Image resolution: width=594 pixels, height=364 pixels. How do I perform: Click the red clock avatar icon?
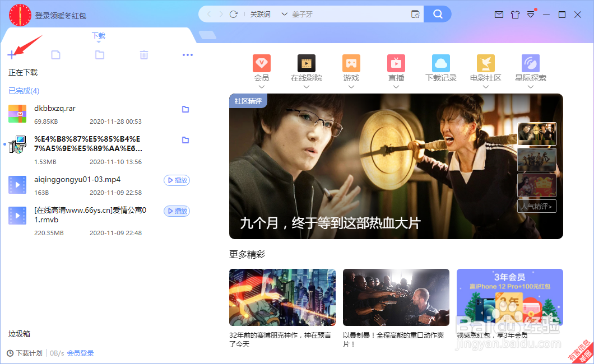[20, 15]
